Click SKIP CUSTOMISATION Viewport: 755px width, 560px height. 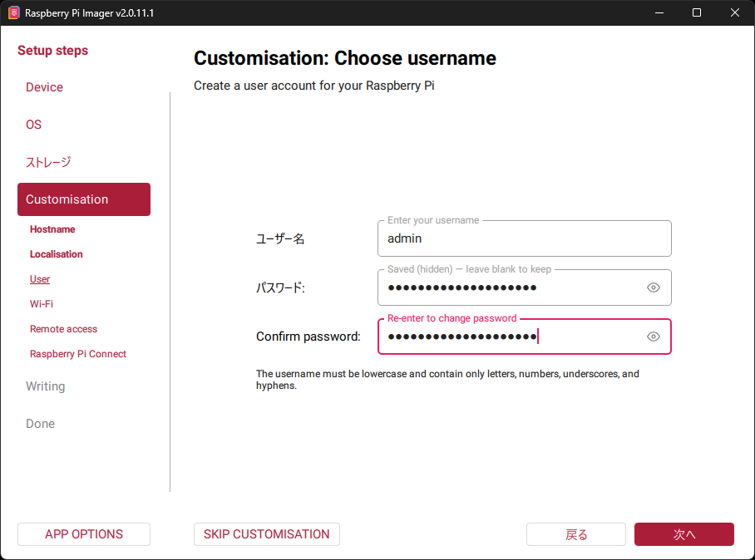267,534
